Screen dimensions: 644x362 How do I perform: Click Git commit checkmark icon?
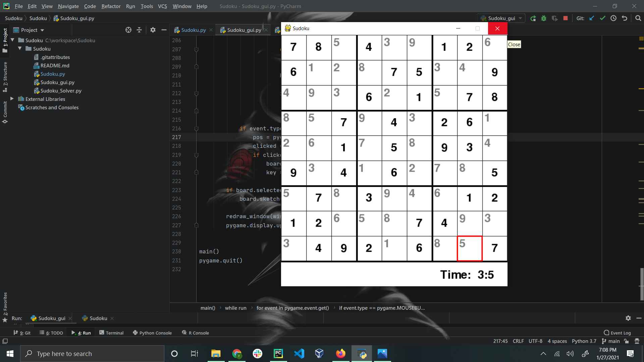[x=602, y=18]
